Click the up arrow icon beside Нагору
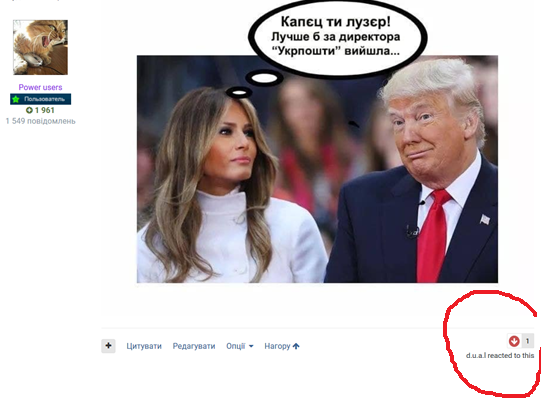Viewport: 541px width, 405px height. click(x=296, y=346)
